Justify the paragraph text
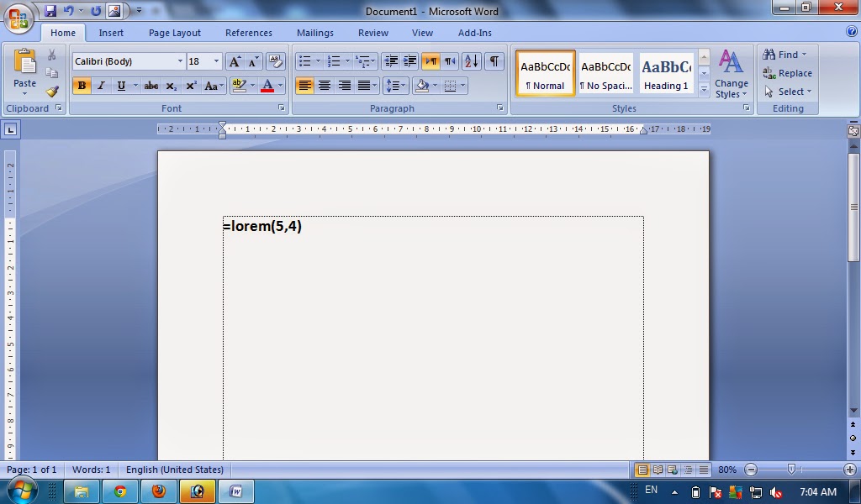The width and height of the screenshot is (861, 504). pyautogui.click(x=365, y=85)
